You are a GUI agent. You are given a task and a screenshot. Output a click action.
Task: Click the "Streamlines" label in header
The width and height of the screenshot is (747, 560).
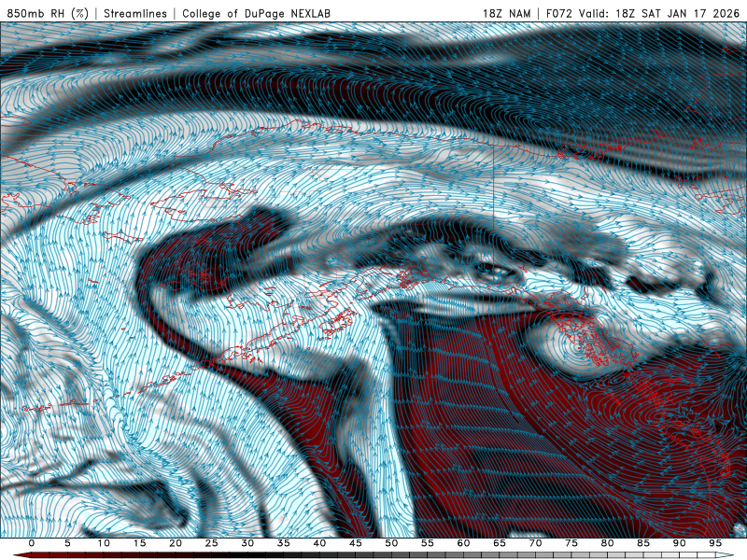pyautogui.click(x=135, y=13)
